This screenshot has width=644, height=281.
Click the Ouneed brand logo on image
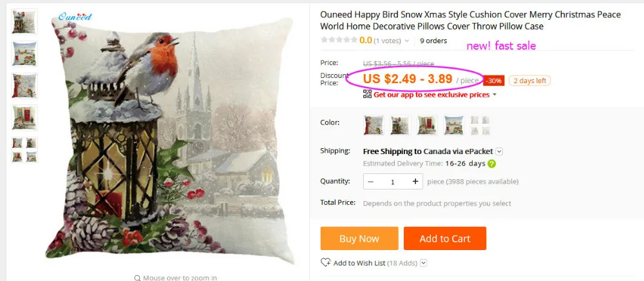(x=75, y=17)
